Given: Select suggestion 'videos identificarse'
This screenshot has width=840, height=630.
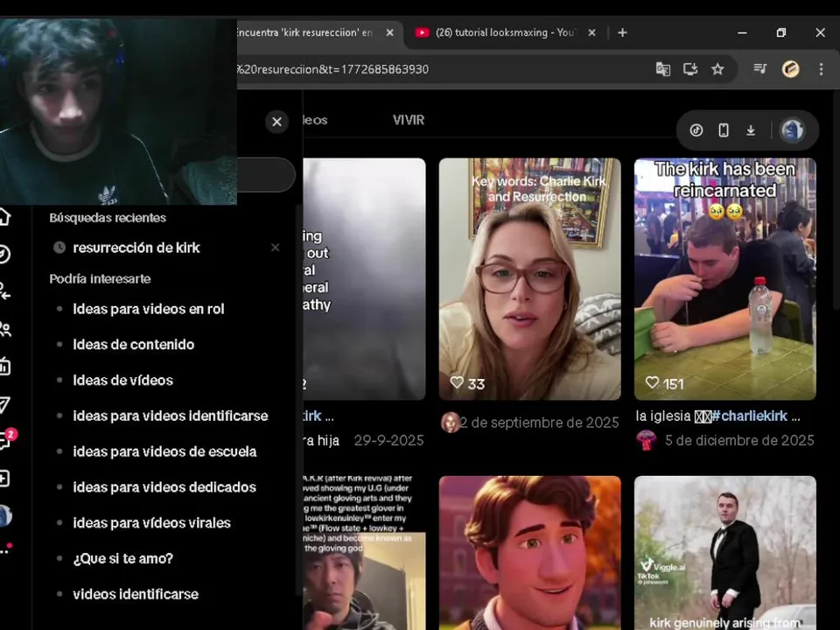Looking at the screenshot, I should coord(136,594).
